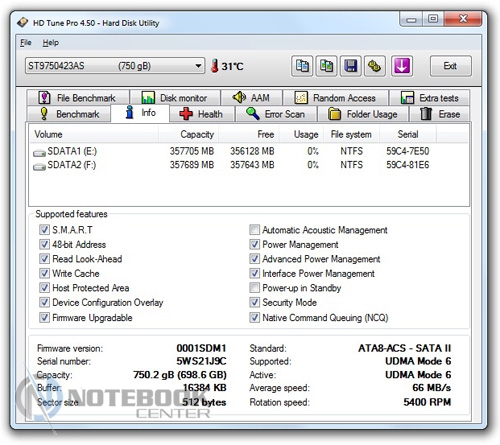This screenshot has height=445, width=500.
Task: Click the standard value ATA8-ACS - SATA II
Action: (x=404, y=348)
